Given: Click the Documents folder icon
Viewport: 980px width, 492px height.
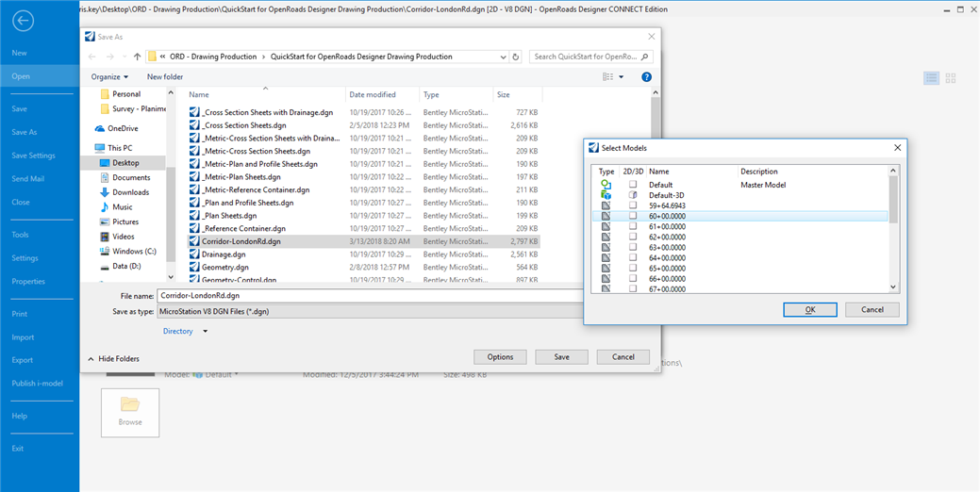Looking at the screenshot, I should coord(105,178).
